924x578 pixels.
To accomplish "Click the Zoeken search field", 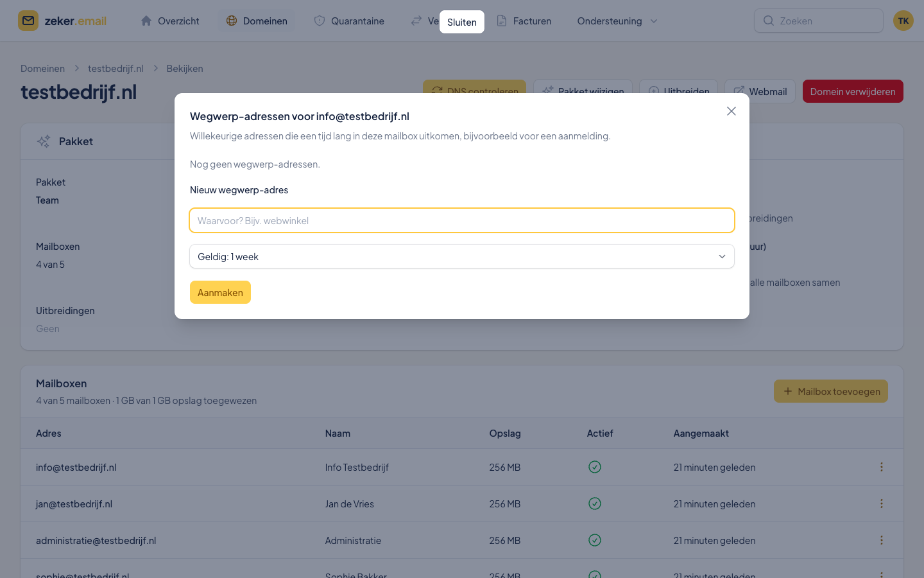I will tap(819, 21).
